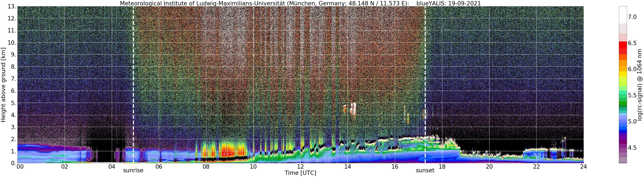
Task: Select the colorbar tick value "5.5"
Action: (632, 95)
